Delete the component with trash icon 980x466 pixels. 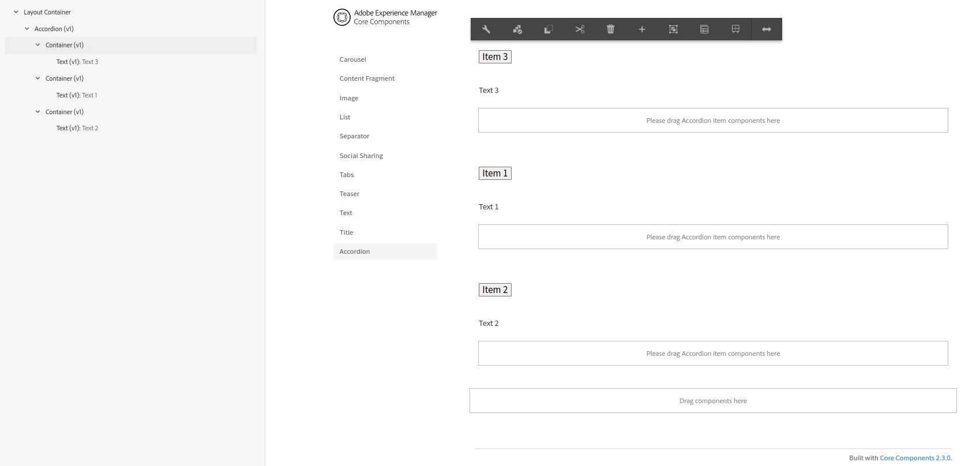[611, 29]
